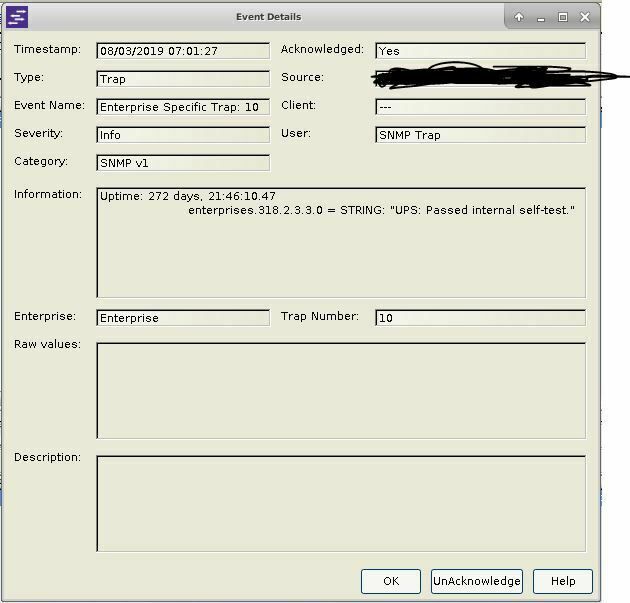This screenshot has height=603, width=630.
Task: Click the Severity field showing Info
Action: 183,135
